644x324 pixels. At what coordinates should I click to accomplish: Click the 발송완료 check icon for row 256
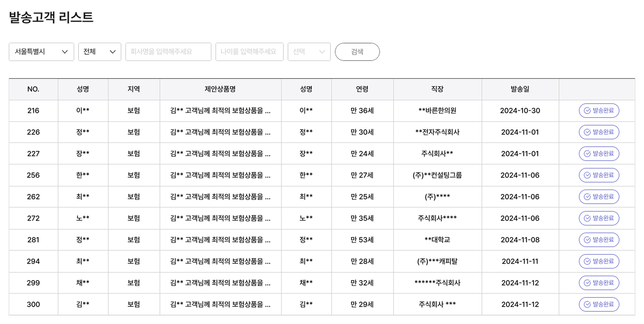pyautogui.click(x=587, y=175)
